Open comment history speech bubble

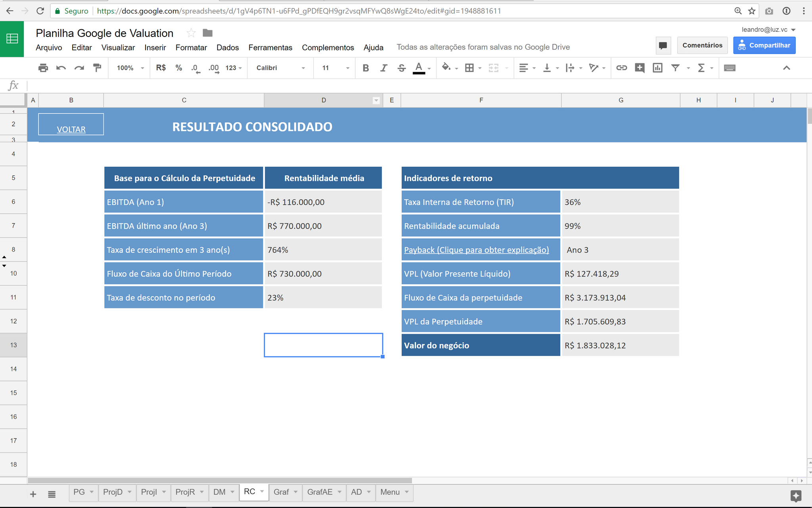coord(663,45)
